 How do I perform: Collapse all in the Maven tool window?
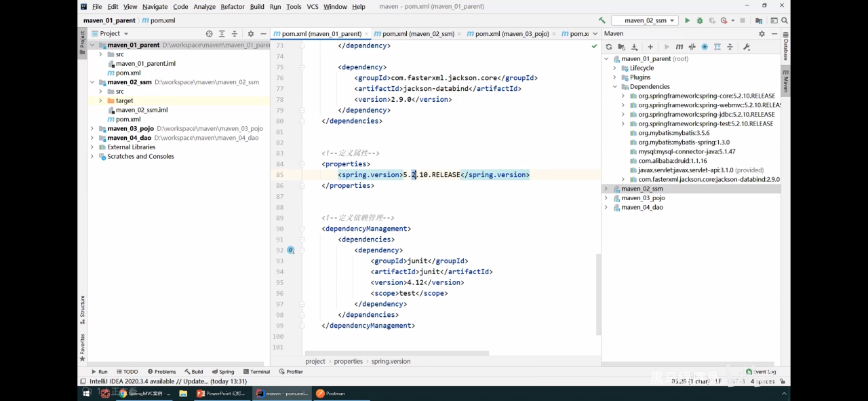[730, 47]
